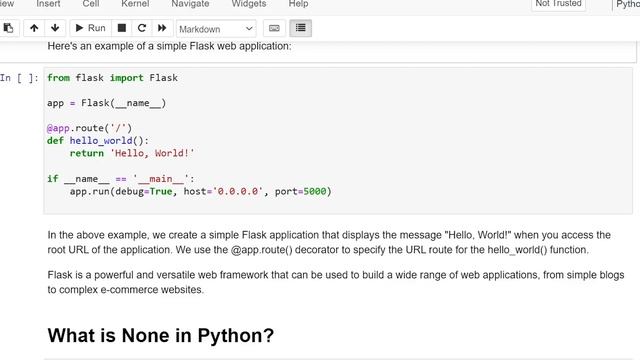Click the return 'Hello, World!' line
This screenshot has height=360, width=640.
coord(132,153)
